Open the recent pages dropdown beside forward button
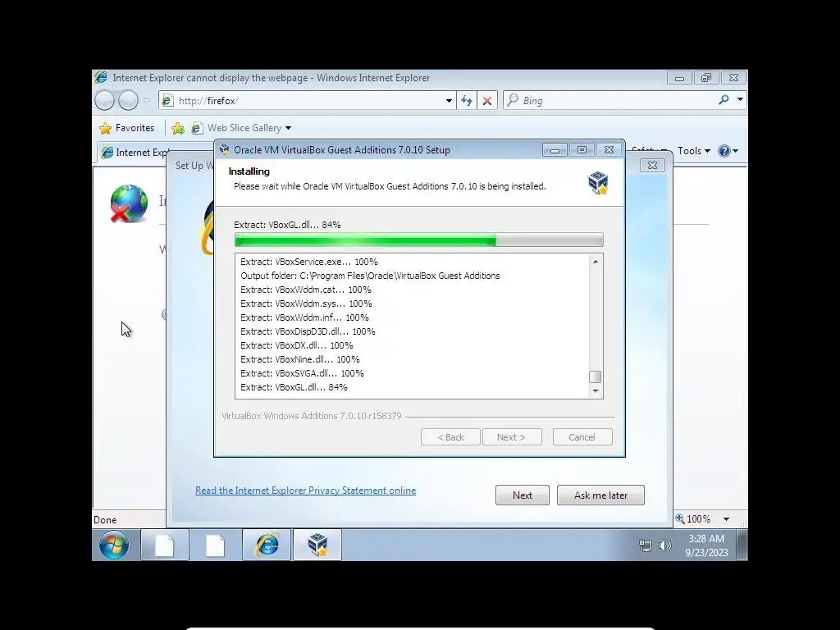Viewport: 840px width, 630px height. click(146, 100)
